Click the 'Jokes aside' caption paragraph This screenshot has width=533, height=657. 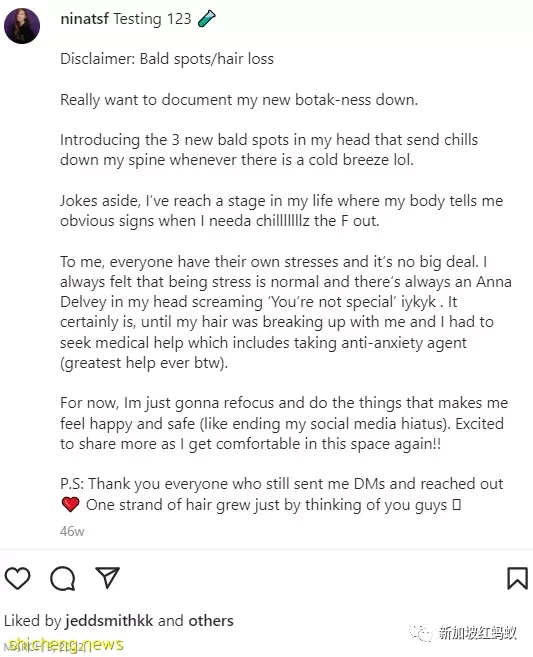282,211
